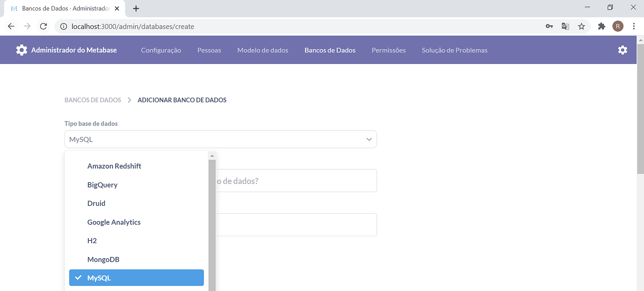This screenshot has width=644, height=291.
Task: Switch to the Permissões section
Action: (x=388, y=50)
